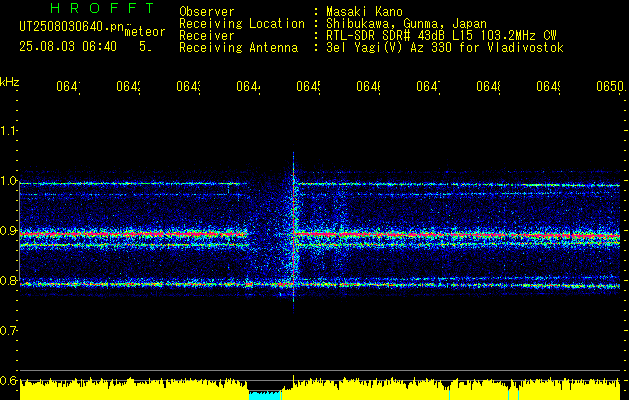Click the observer name Masaki Kano
The height and width of the screenshot is (400, 629).
[364, 12]
